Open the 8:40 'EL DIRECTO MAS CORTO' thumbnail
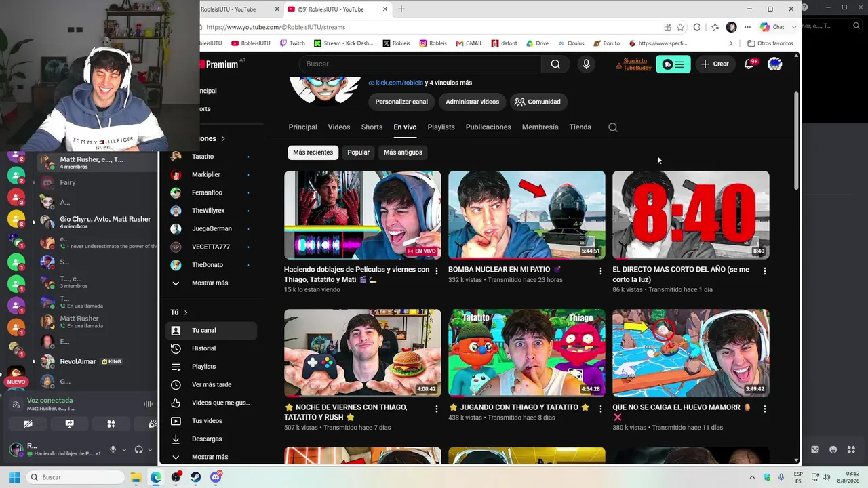 [691, 215]
